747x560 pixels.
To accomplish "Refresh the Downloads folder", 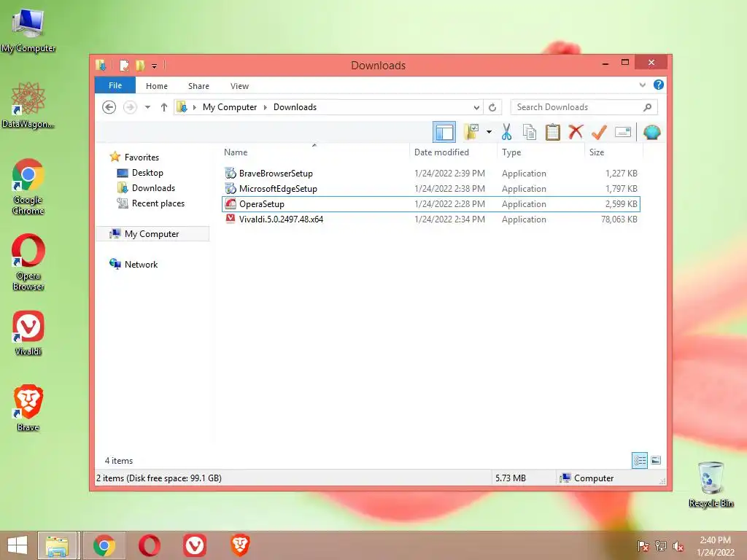I will (x=492, y=108).
